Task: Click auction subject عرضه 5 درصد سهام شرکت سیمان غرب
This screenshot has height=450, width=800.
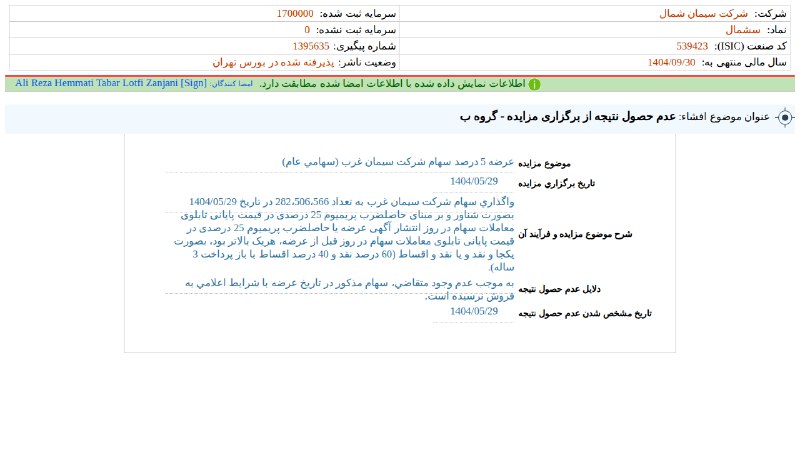Action: point(398,162)
